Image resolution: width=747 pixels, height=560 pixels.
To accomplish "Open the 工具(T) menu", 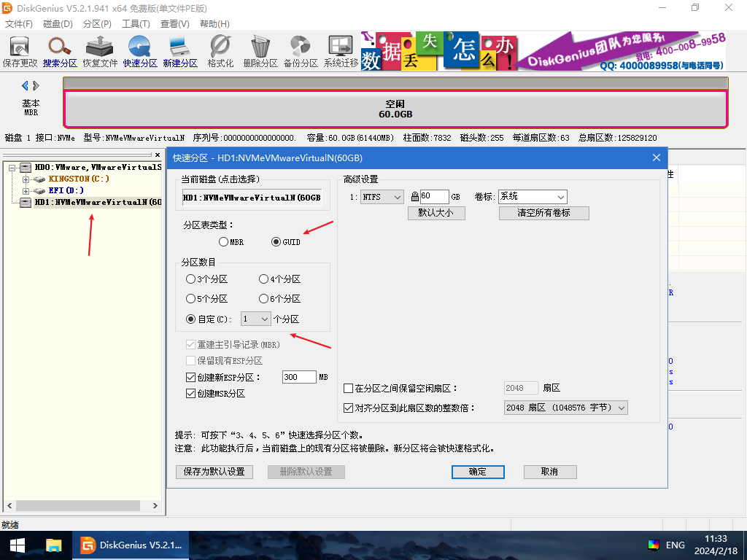I will coord(136,24).
